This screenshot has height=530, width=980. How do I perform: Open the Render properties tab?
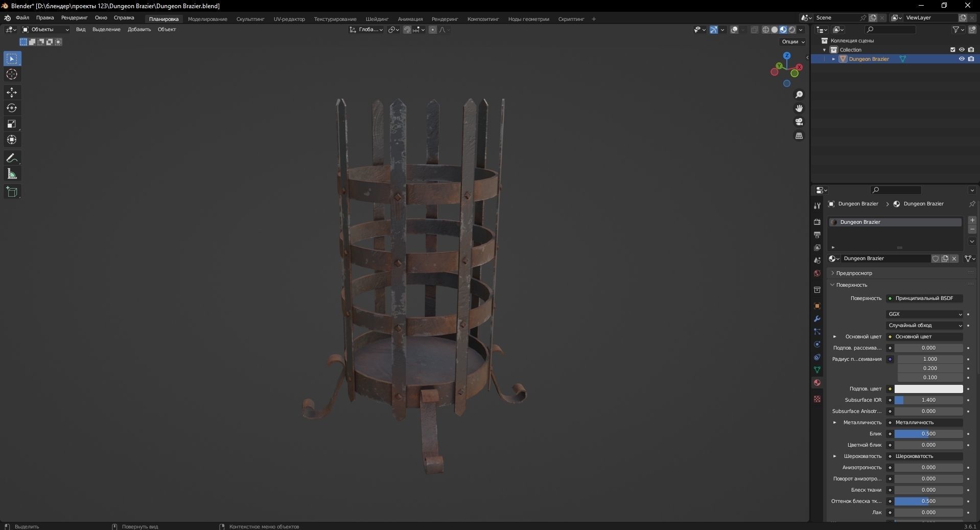817,222
